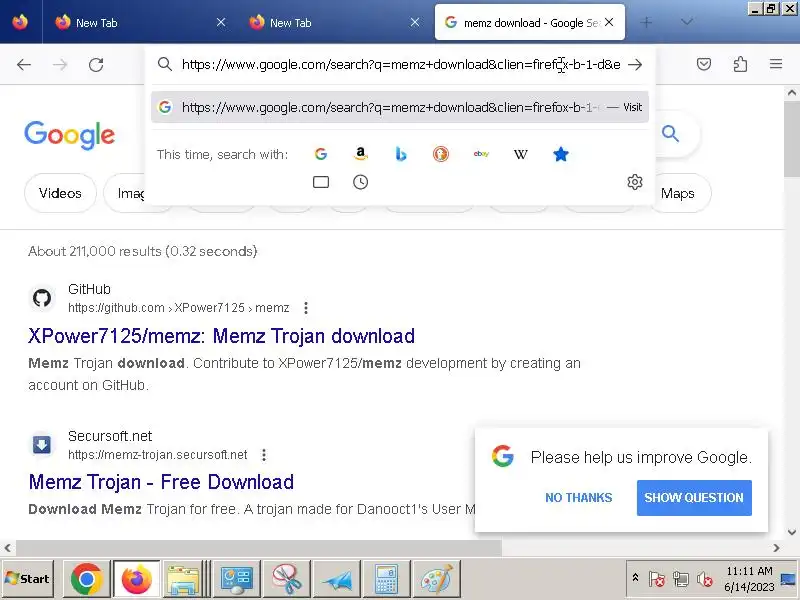Close the second New Tab
Viewport: 800px width, 600px height.
coord(415,22)
